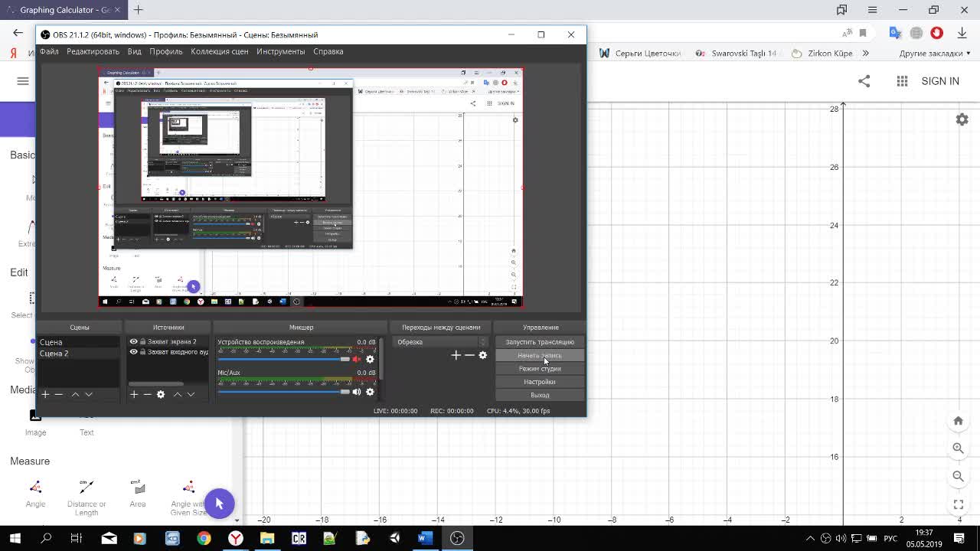Add a new source with the plus icon

[x=134, y=394]
